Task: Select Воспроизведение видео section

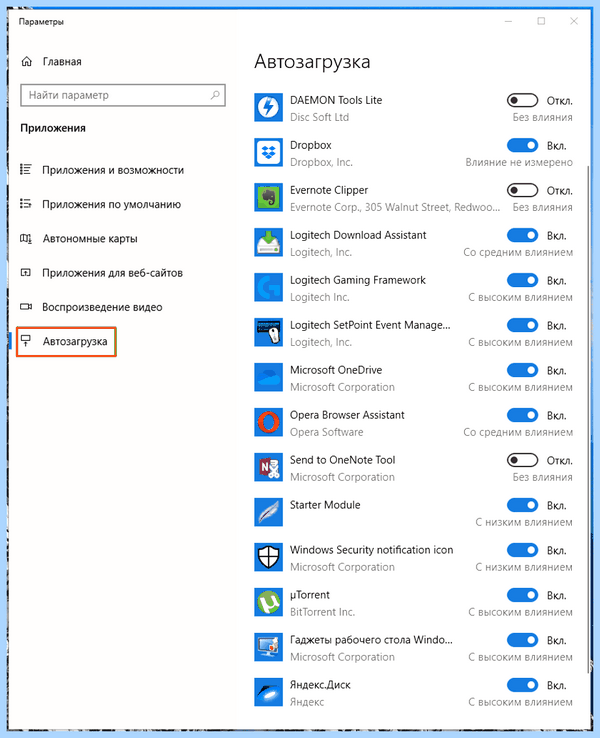Action: click(102, 307)
